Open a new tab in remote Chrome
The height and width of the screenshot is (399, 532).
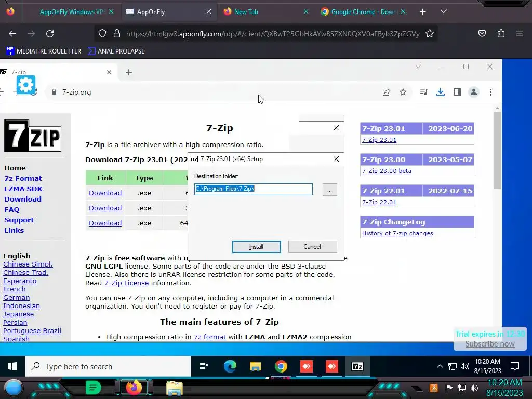pyautogui.click(x=129, y=72)
